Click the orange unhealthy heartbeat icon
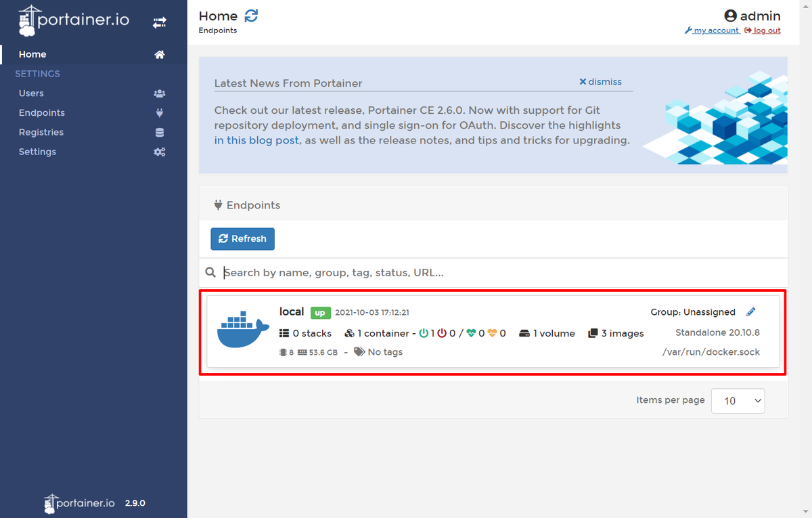812x518 pixels. click(492, 333)
